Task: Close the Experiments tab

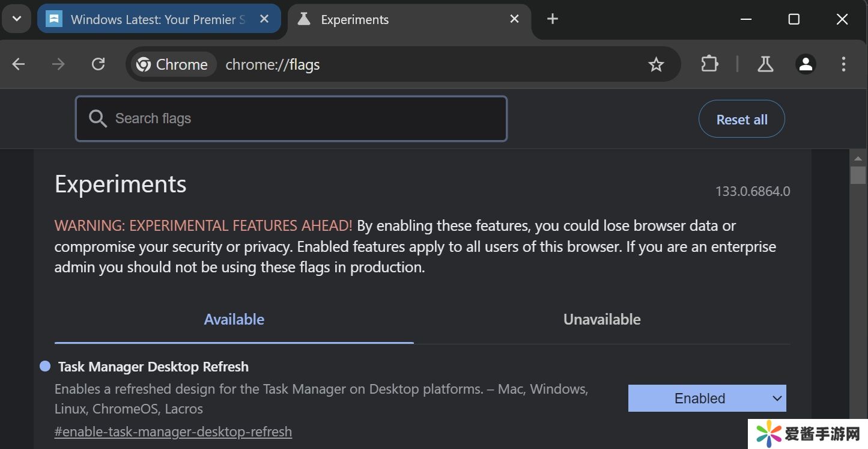Action: tap(514, 19)
